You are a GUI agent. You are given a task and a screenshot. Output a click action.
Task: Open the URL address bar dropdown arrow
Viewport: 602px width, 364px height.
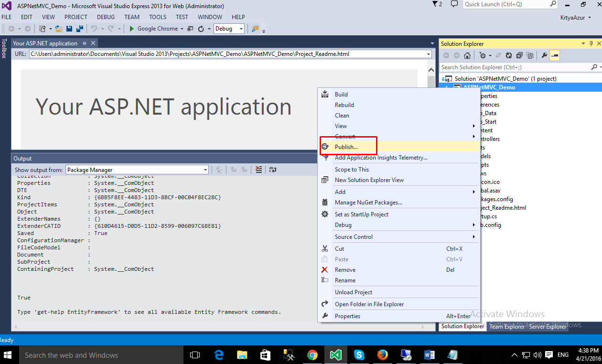pos(429,54)
